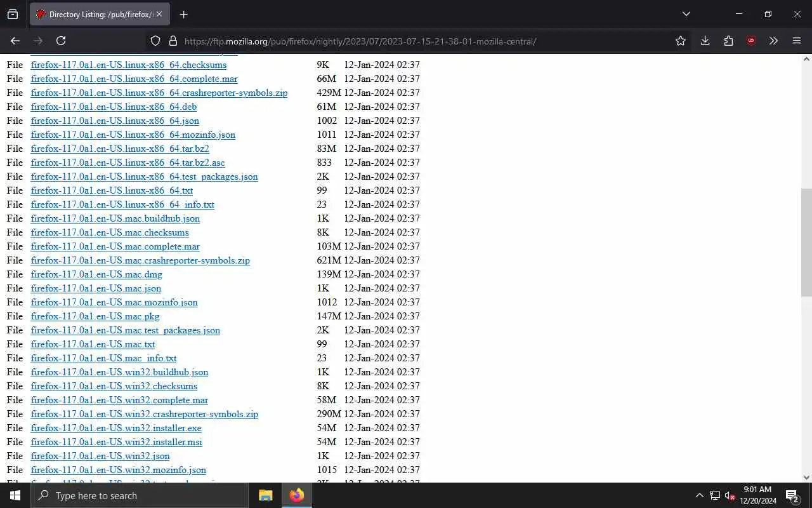The height and width of the screenshot is (508, 812).
Task: Open win32.buildhub.json link
Action: click(x=120, y=372)
